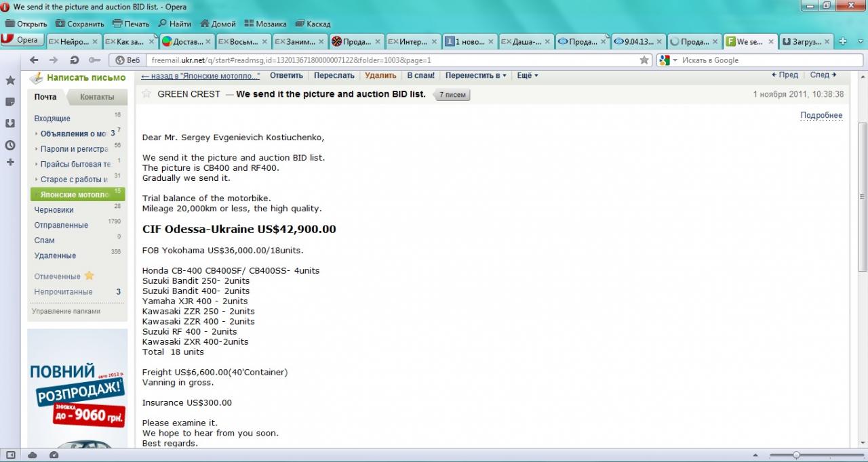This screenshot has width=868, height=462.
Task: Open the Ещё dropdown menu
Action: (x=528, y=76)
